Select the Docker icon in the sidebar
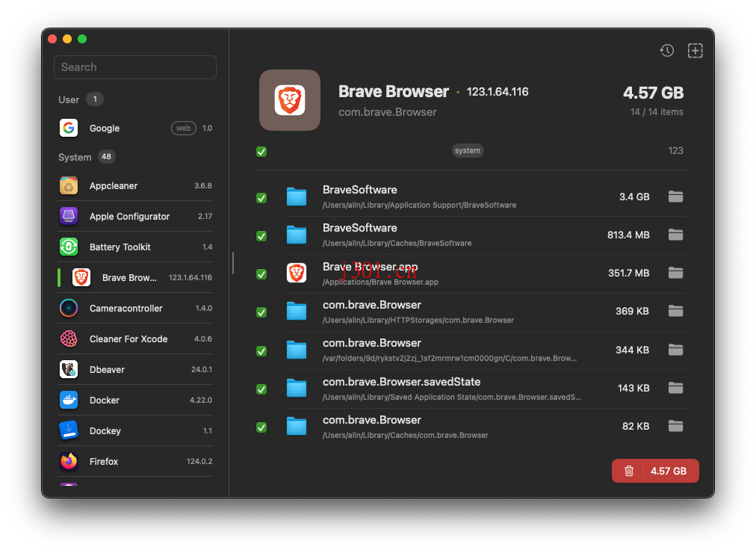 68,400
